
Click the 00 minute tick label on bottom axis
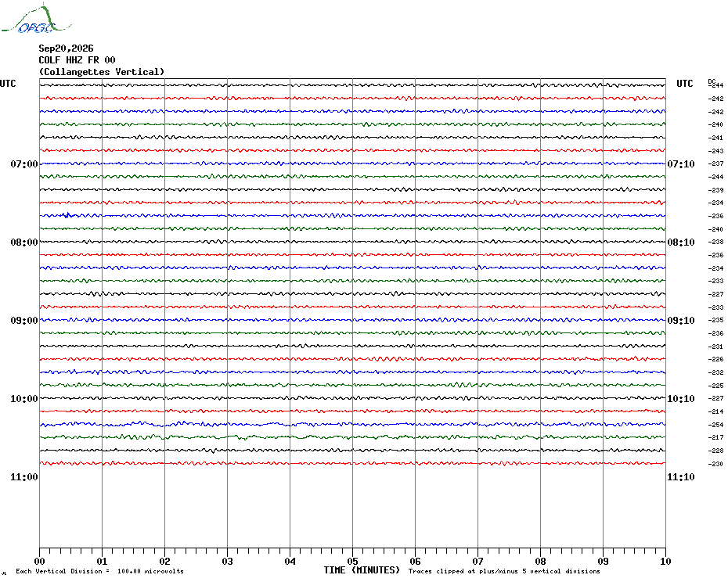39,562
